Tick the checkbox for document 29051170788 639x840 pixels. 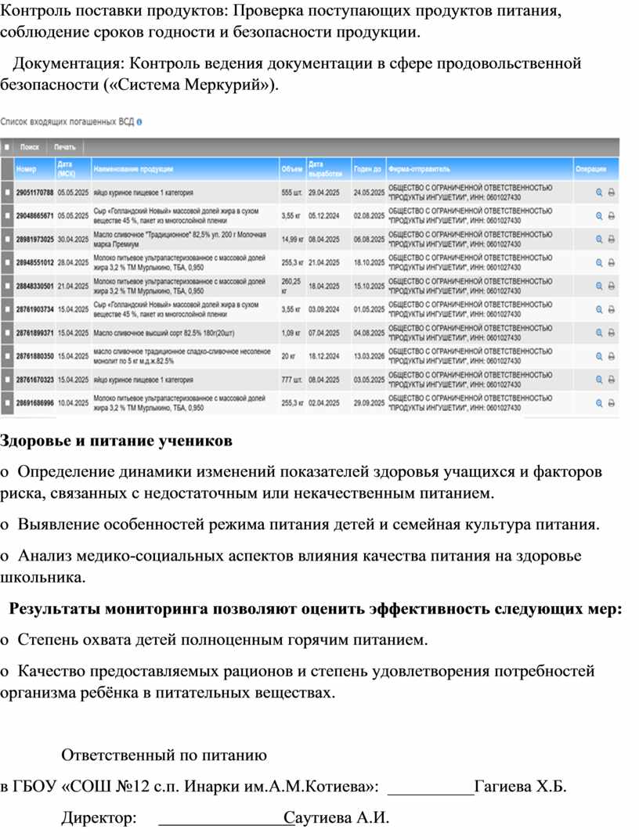tap(8, 192)
